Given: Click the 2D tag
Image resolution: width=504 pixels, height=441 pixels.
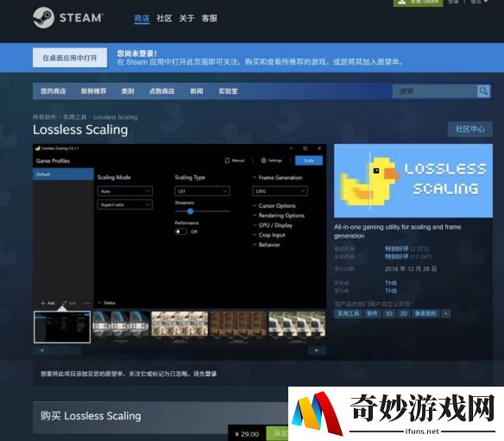Looking at the screenshot, I should click(404, 314).
